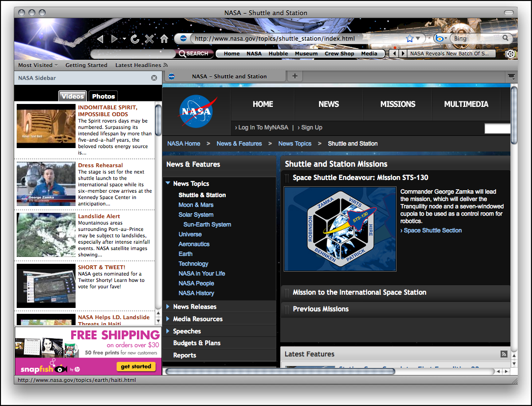Open the NEWS site navigation item

[x=328, y=104]
